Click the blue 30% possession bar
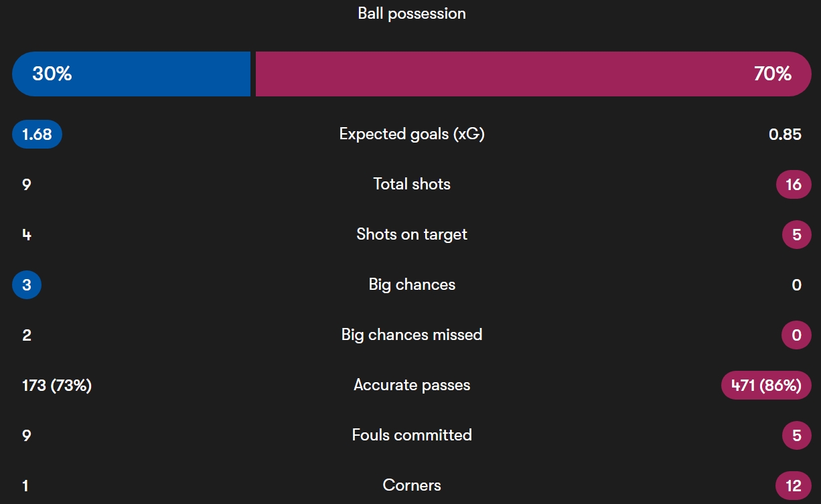The image size is (821, 504). [x=131, y=74]
